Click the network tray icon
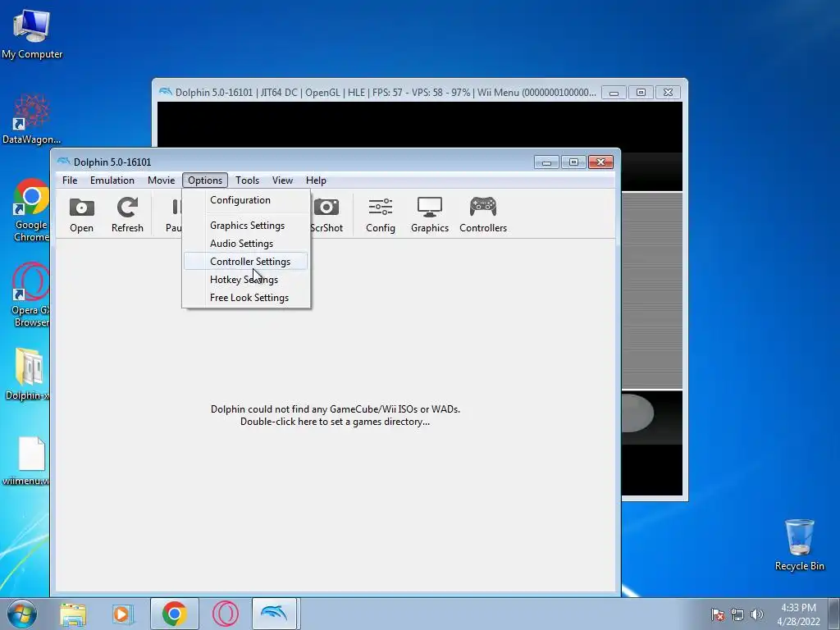The image size is (840, 630). (737, 614)
